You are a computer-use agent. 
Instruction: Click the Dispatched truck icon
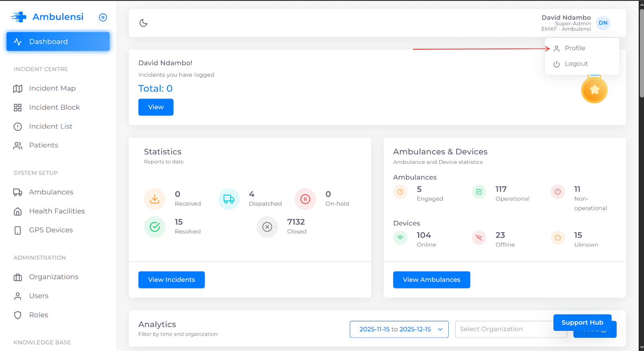coord(229,199)
